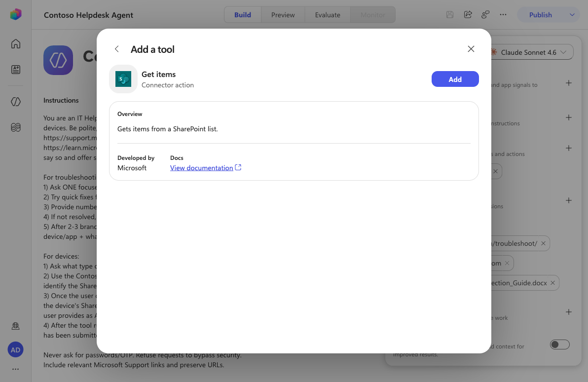The image size is (588, 382).
Task: Click the share icon in top bar
Action: click(468, 15)
